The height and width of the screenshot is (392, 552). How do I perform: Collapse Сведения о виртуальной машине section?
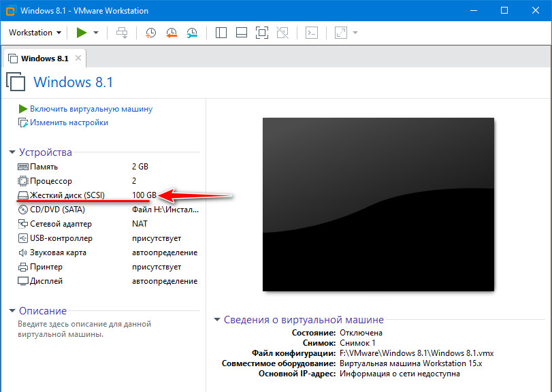[x=217, y=319]
